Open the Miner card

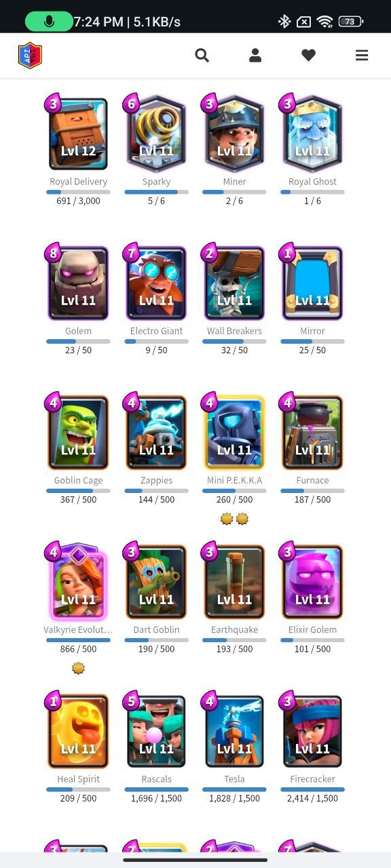click(x=234, y=134)
